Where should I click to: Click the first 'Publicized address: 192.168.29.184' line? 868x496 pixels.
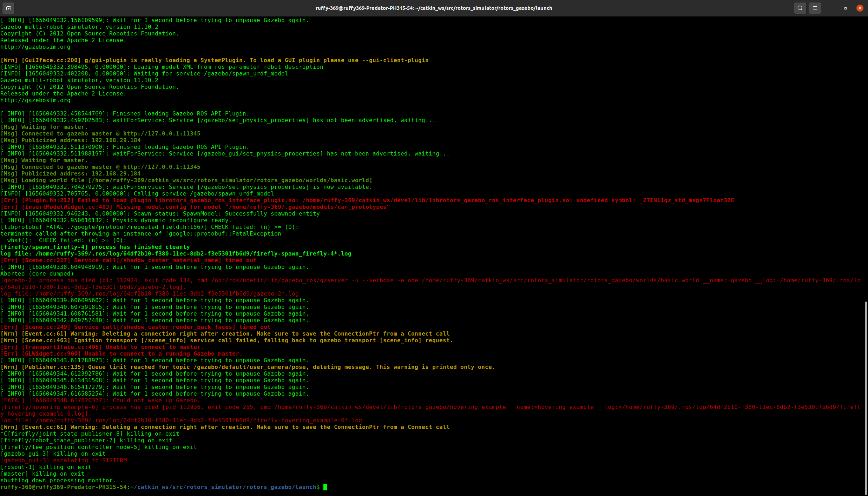click(70, 140)
